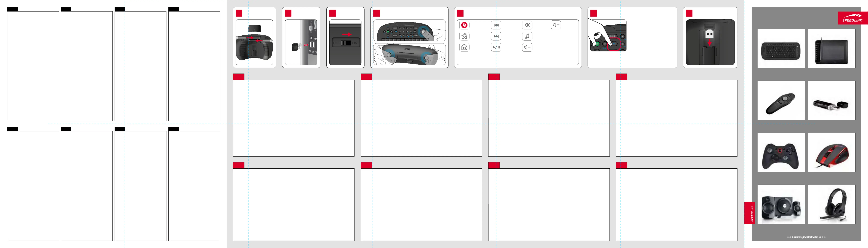Image resolution: width=868 pixels, height=248 pixels.
Task: Click the Volume Up key icon
Action: [556, 25]
